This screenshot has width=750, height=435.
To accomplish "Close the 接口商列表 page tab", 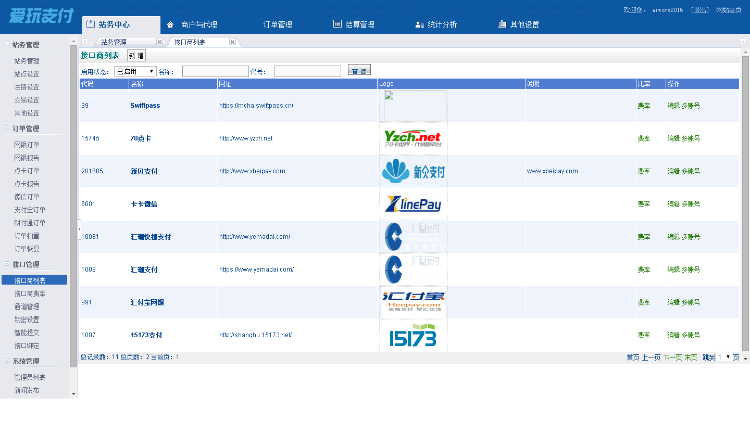I will tap(232, 42).
